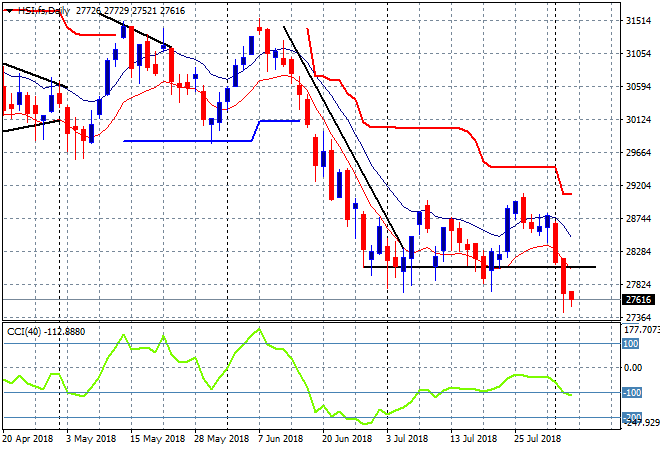Screen dimensions: 660x450
Task: Click the current price label 27616
Action: point(638,300)
